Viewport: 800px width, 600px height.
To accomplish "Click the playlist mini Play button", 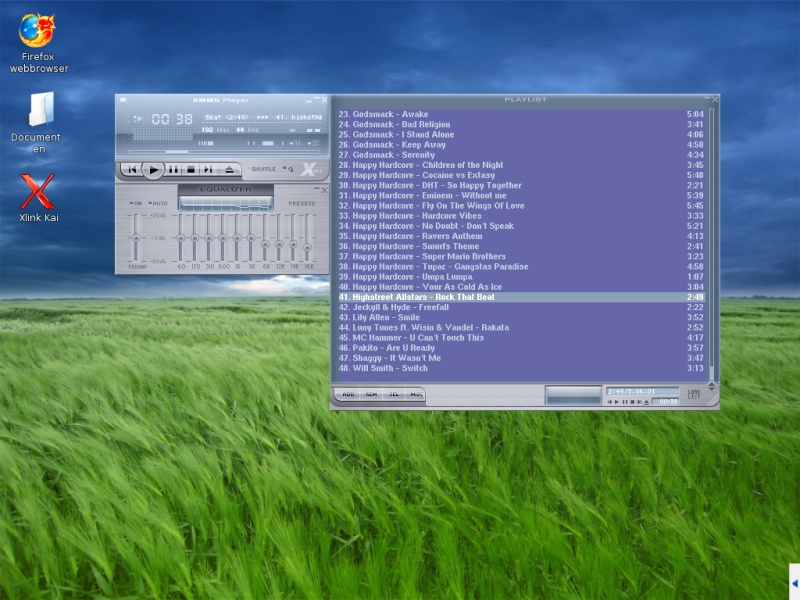I will 616,402.
